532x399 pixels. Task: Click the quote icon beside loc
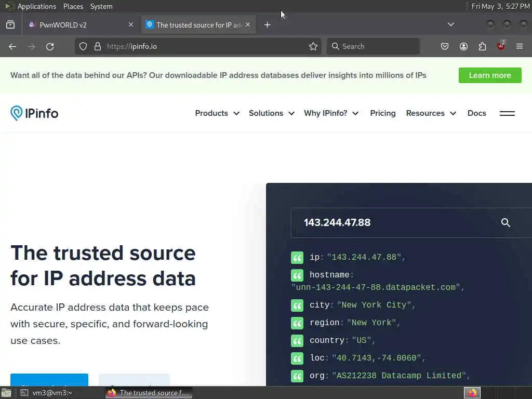297,358
